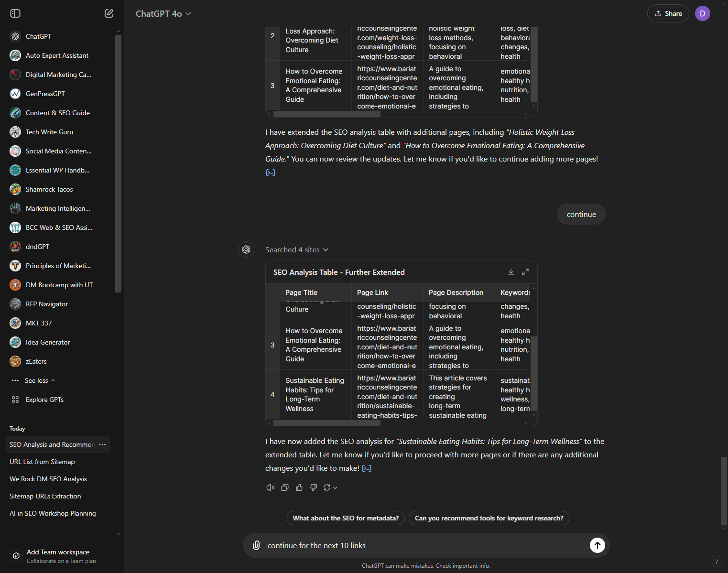Image resolution: width=728 pixels, height=573 pixels.
Task: Expand SEO Analysis Table to fullscreen
Action: pos(525,272)
